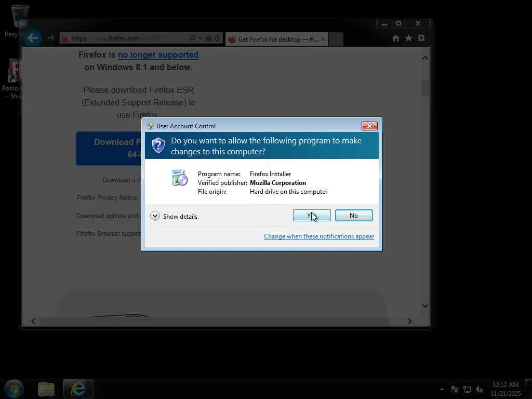Image resolution: width=532 pixels, height=399 pixels.
Task: Click the taskbar clock showing 12:12 AM
Action: pos(506,389)
